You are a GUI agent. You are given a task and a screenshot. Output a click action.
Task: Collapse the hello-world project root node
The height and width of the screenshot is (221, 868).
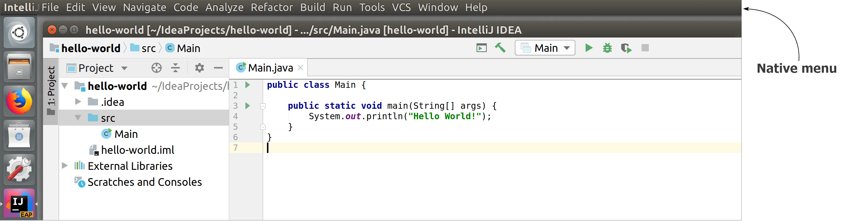coord(65,86)
